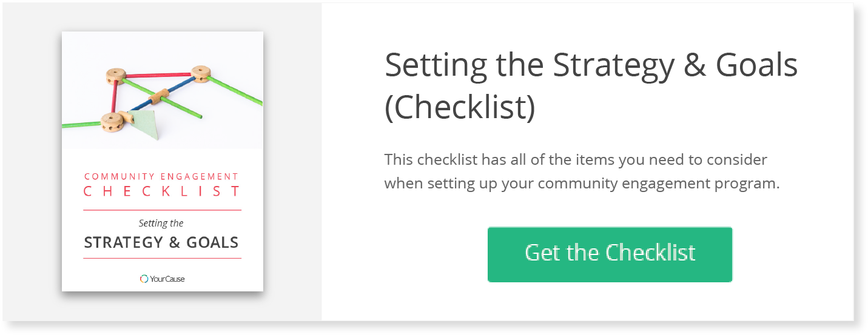The width and height of the screenshot is (868, 335).
Task: Click the top-left wooden spool connector
Action: click(x=115, y=75)
